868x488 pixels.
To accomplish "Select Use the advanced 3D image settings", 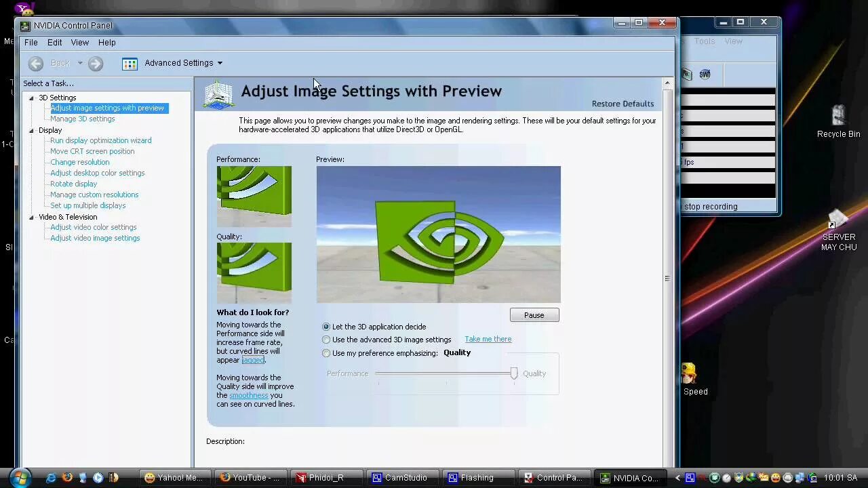I will 326,340.
